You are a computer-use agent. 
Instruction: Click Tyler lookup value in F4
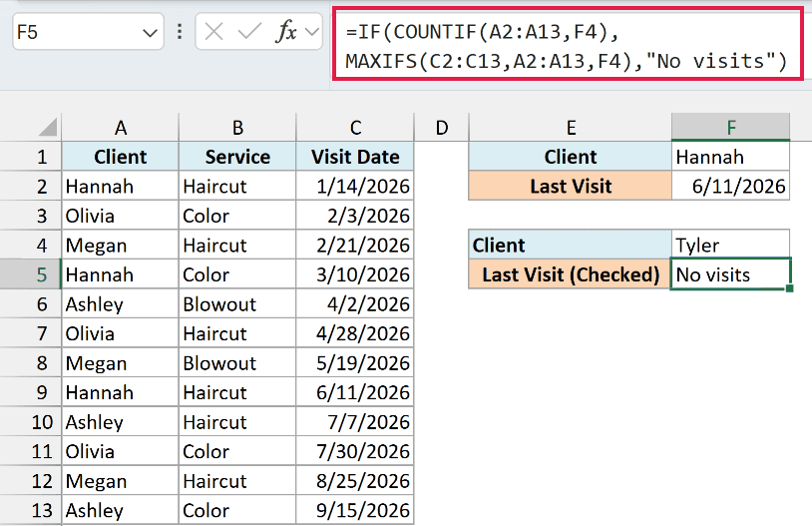coord(730,246)
